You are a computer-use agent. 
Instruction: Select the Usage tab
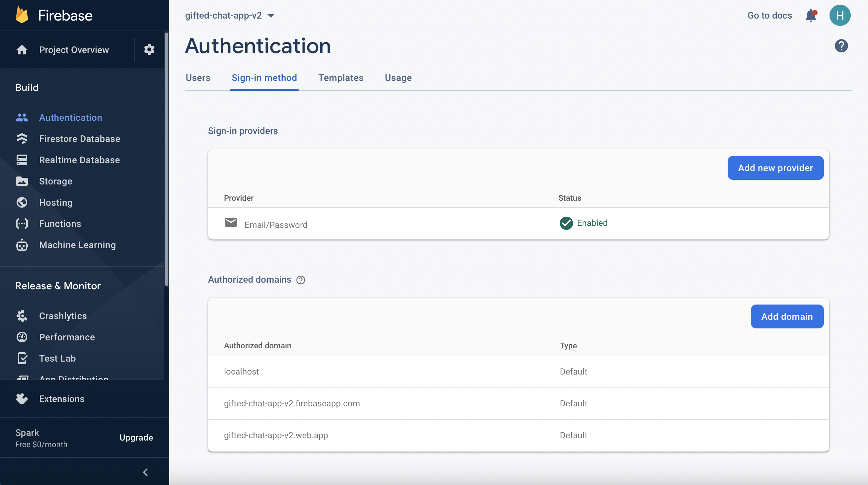pos(398,77)
